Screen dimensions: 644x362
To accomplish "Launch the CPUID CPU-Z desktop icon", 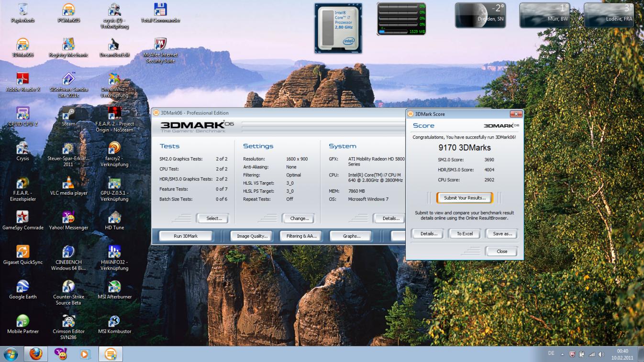I will (x=22, y=116).
